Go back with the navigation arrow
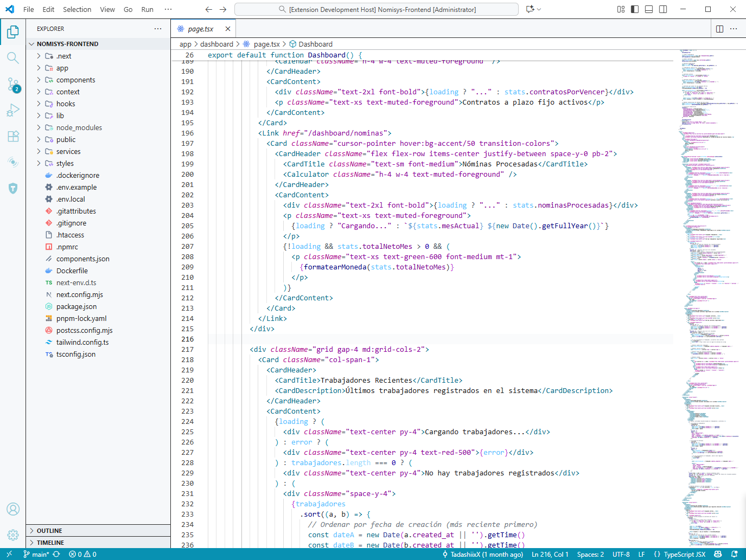The height and width of the screenshot is (560, 746). pyautogui.click(x=209, y=9)
